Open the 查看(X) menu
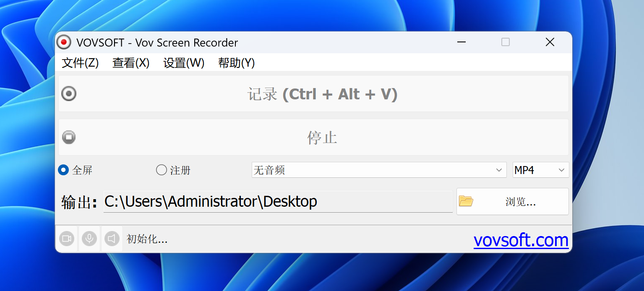 [x=131, y=63]
